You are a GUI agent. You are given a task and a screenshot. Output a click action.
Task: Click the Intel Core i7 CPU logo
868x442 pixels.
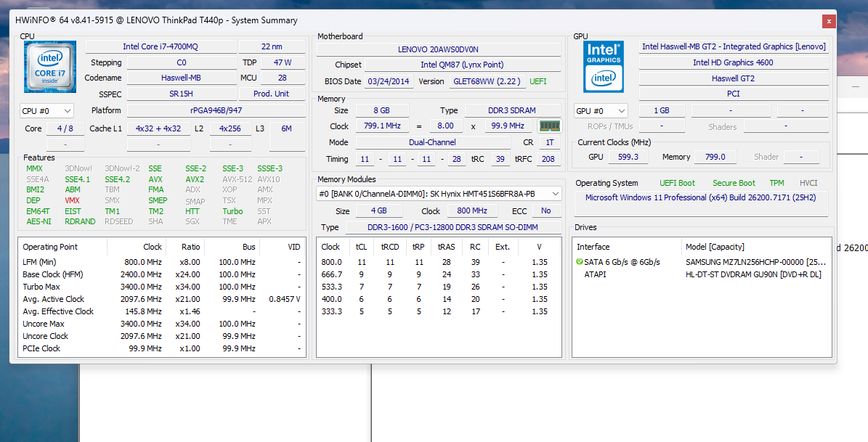coord(50,67)
